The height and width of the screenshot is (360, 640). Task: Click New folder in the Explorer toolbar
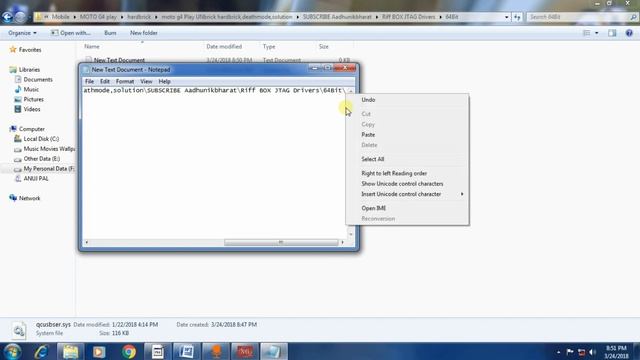[x=144, y=33]
